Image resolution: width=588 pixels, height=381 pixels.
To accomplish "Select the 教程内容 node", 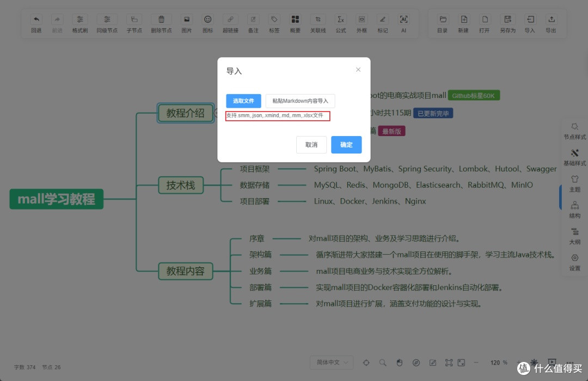I will click(x=185, y=271).
